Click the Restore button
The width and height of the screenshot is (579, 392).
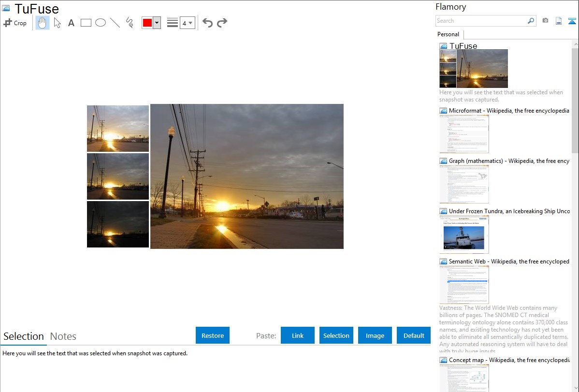tap(213, 335)
